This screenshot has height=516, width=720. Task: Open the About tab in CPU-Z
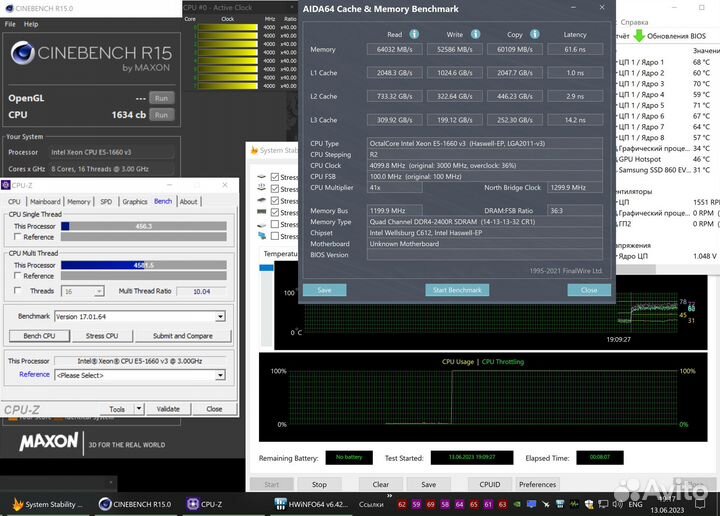tap(188, 202)
